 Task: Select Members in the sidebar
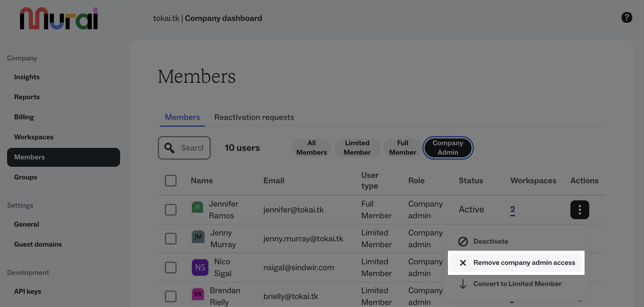click(64, 157)
